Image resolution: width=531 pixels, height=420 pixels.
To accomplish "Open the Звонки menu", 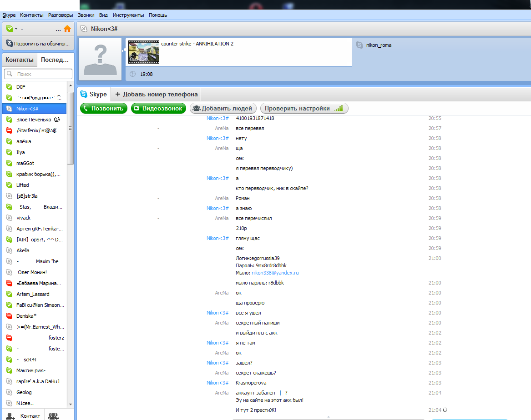I will (x=86, y=15).
